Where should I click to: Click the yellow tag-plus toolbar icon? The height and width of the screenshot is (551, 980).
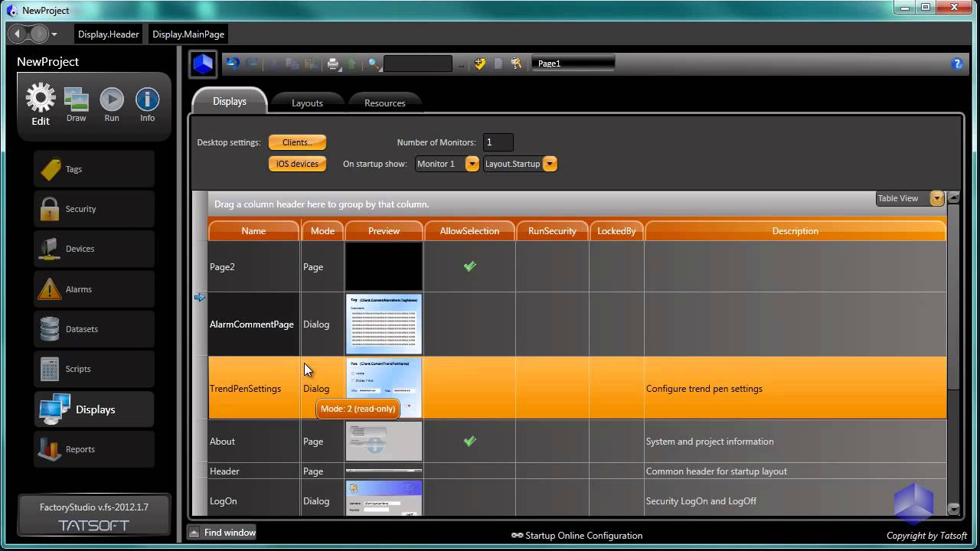tap(480, 64)
